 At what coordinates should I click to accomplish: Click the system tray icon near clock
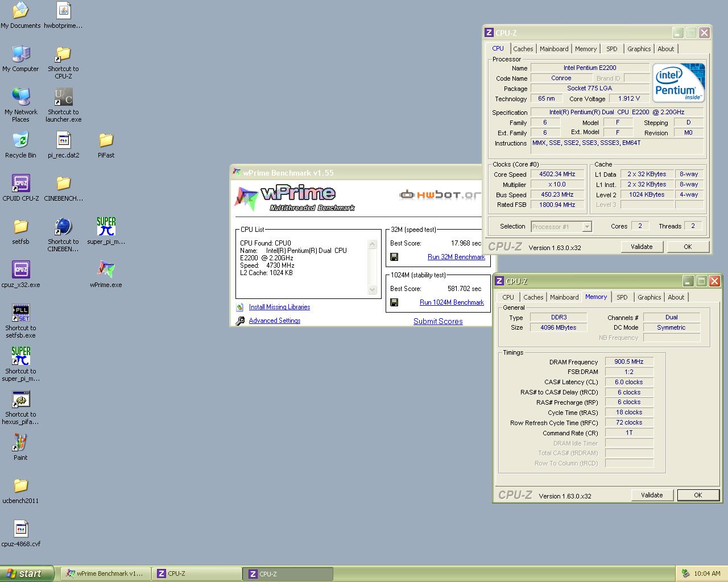pos(686,573)
